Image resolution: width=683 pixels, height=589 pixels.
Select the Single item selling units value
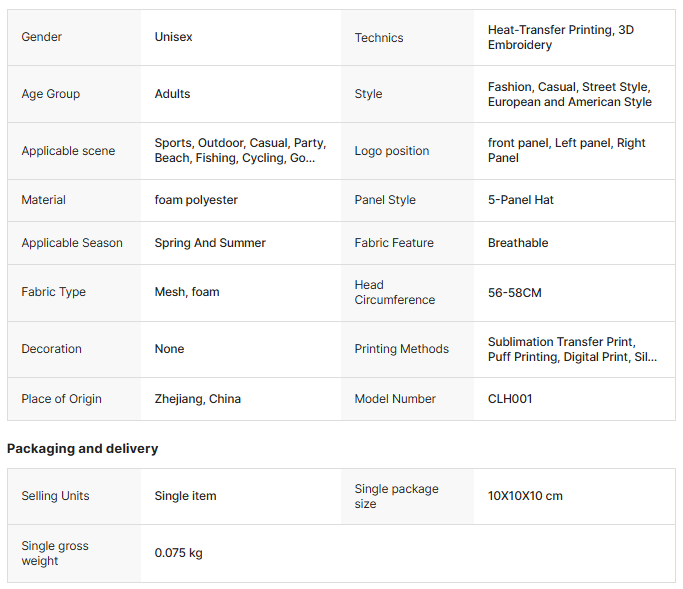tap(185, 496)
